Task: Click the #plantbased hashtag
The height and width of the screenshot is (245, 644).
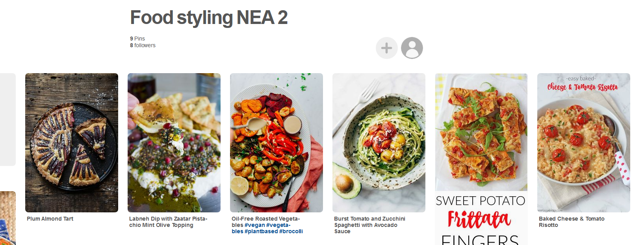Action: [x=260, y=232]
